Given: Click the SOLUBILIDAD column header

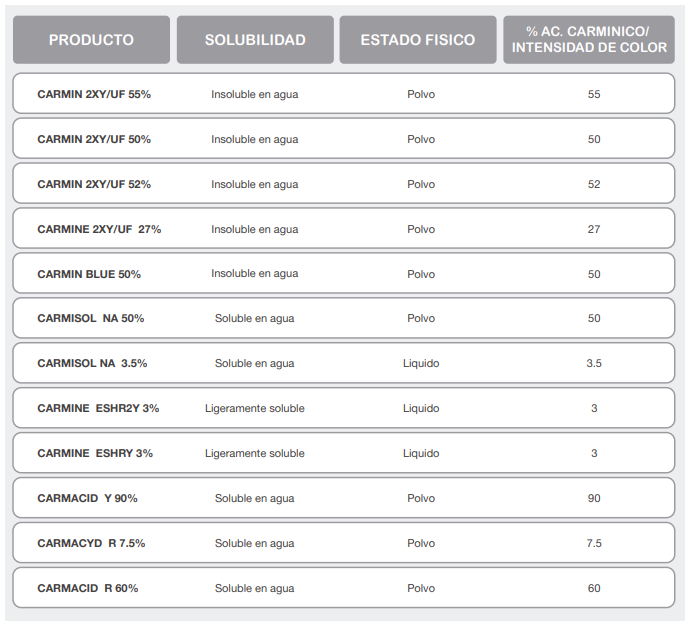Looking at the screenshot, I should tap(255, 40).
